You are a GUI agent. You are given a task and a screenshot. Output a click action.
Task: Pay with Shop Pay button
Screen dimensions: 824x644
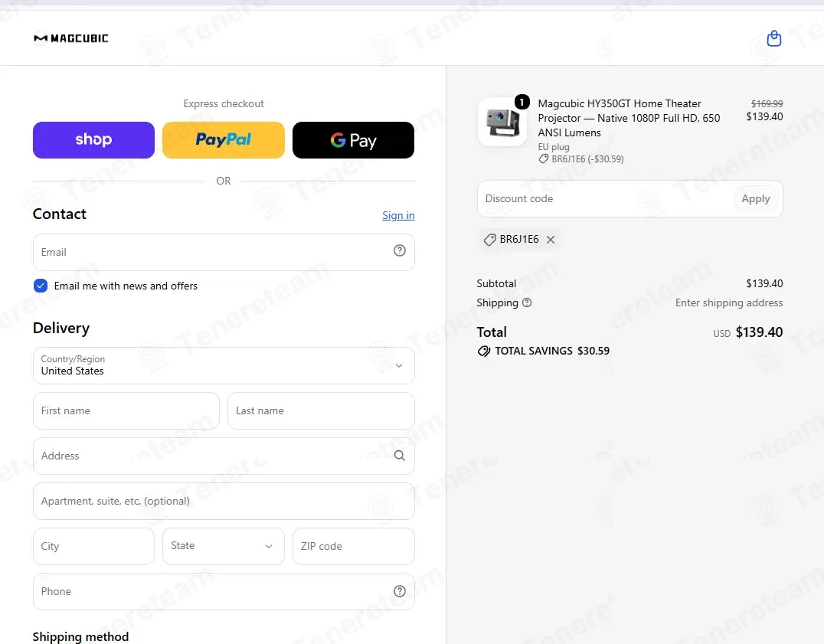click(x=93, y=139)
